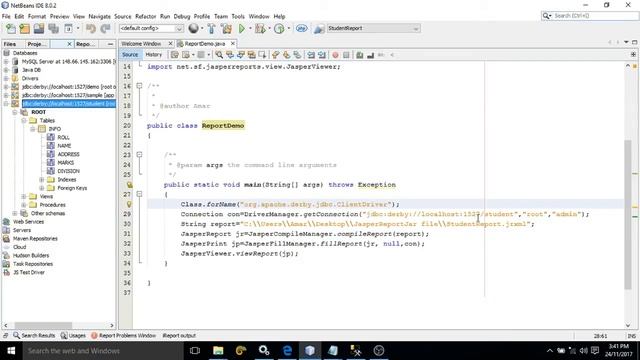Open the Profile Project dropdown arrow

tap(289, 29)
